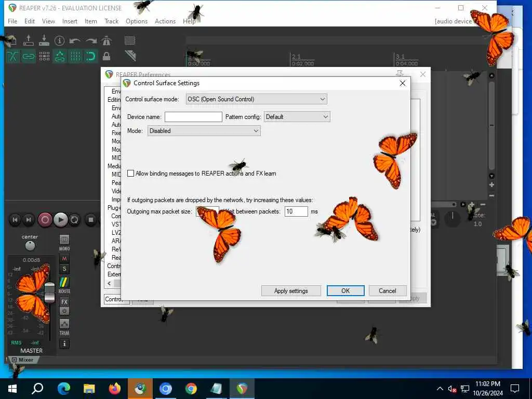
Task: Click timeline ruler marker 3.1
Action: [400, 57]
